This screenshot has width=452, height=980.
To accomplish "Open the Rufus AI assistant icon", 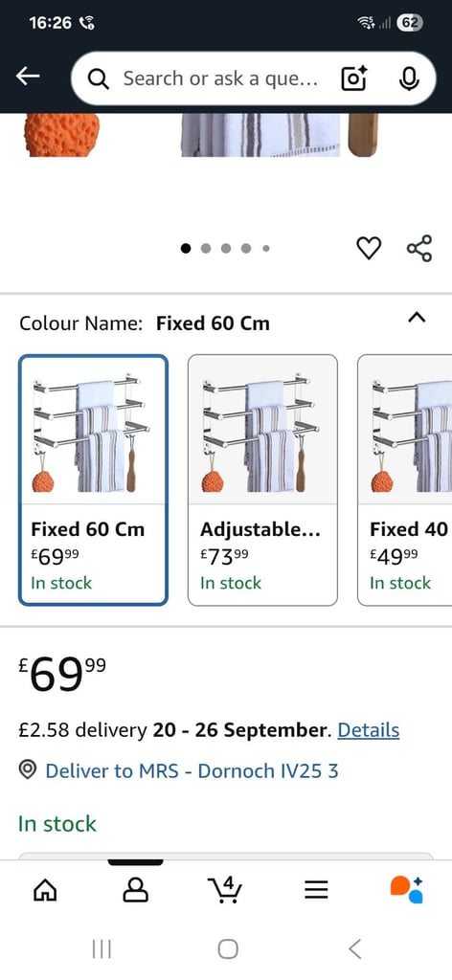I will pyautogui.click(x=406, y=889).
